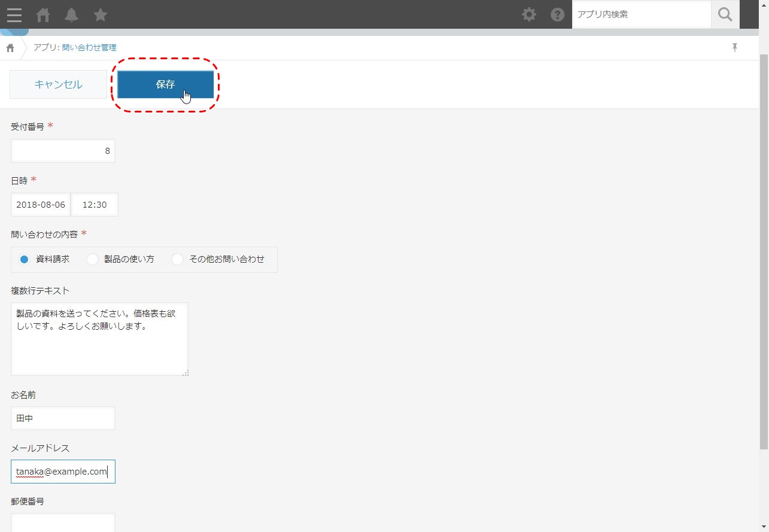Click the text area resize handle
769x532 pixels.
click(x=186, y=373)
